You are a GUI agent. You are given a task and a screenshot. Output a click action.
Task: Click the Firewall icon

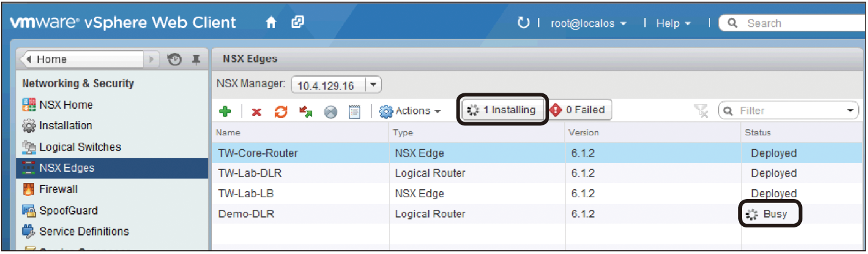(x=29, y=190)
